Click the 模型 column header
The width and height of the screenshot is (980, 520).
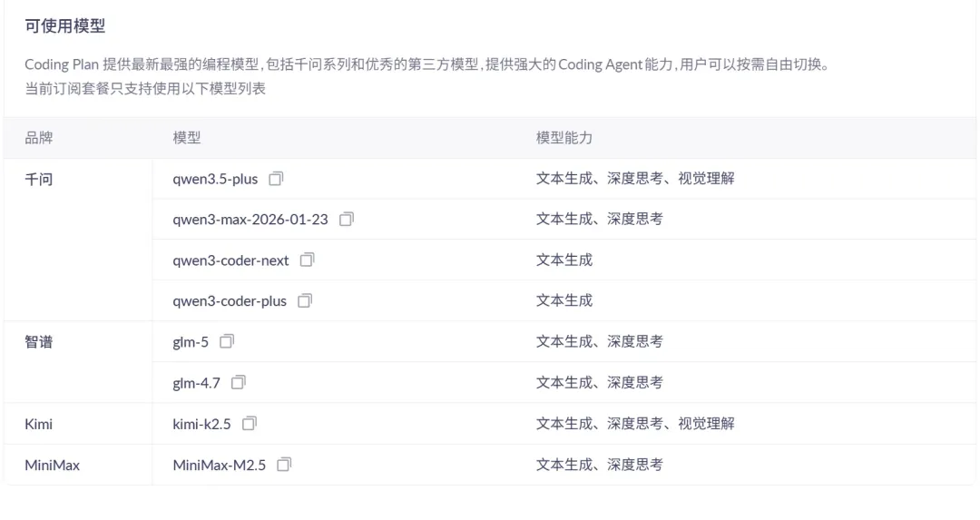tap(186, 138)
